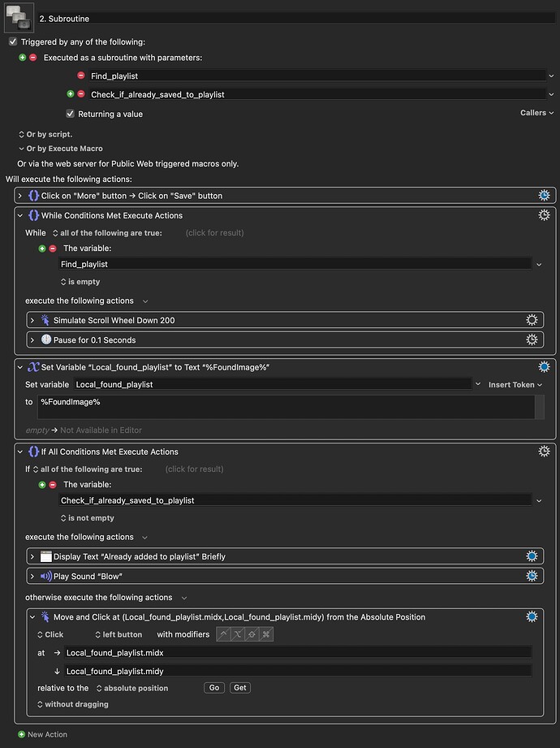Open the Insert Token dropdown

pos(515,384)
